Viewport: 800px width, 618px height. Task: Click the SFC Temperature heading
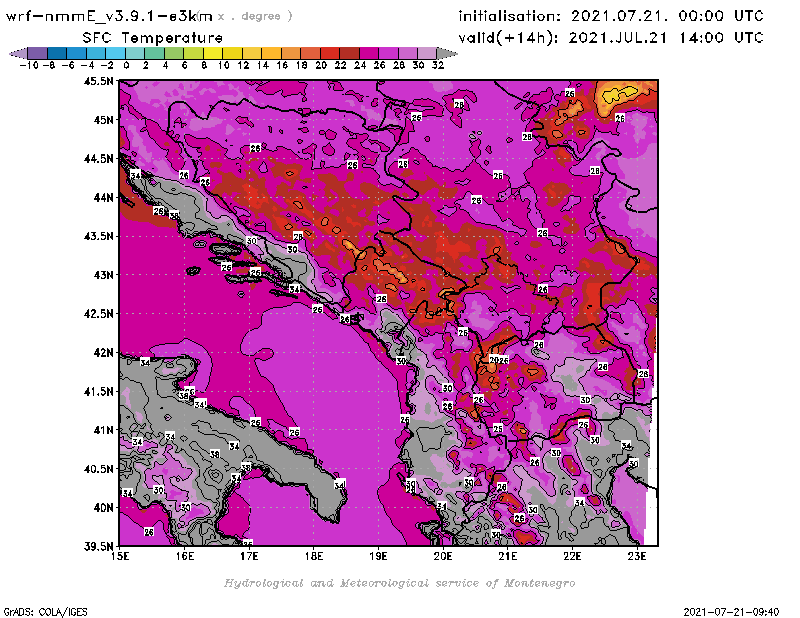pyautogui.click(x=153, y=38)
